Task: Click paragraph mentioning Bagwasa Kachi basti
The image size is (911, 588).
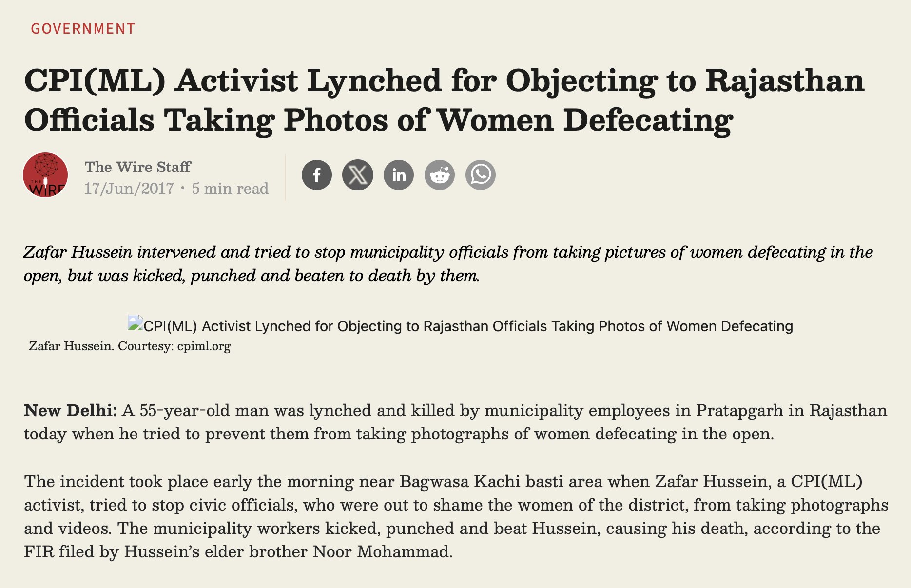Action: (x=456, y=516)
